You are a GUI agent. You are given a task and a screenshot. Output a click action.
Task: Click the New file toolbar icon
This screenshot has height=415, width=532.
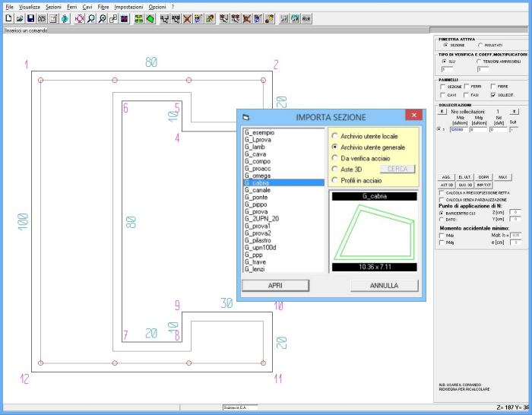pyautogui.click(x=8, y=18)
